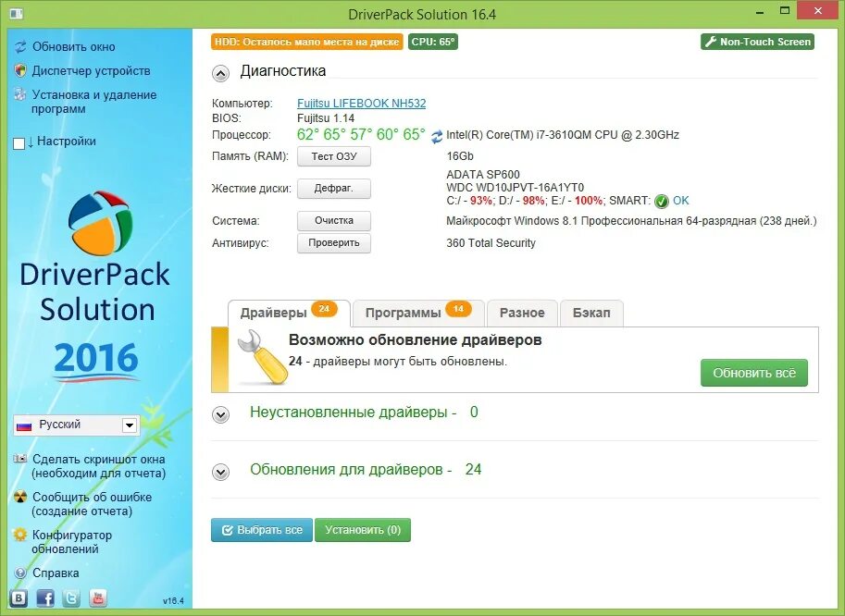The image size is (845, 616).
Task: Switch to the Драйверы tab
Action: tap(289, 314)
